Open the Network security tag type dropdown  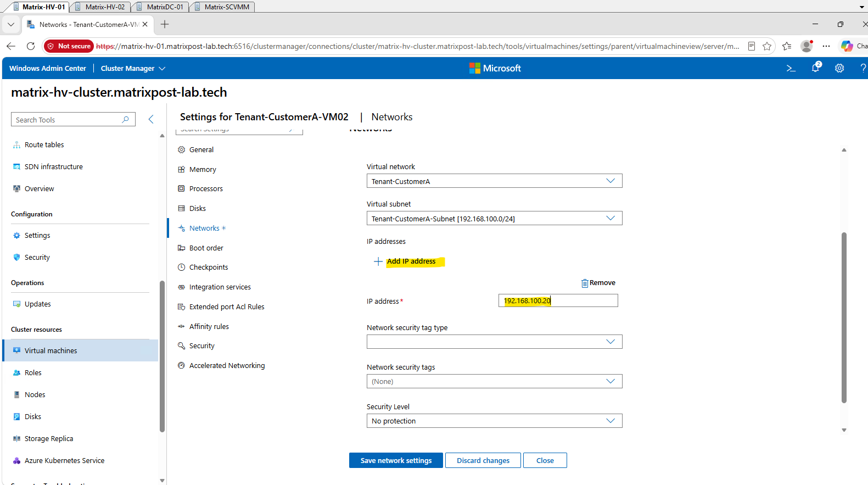494,342
